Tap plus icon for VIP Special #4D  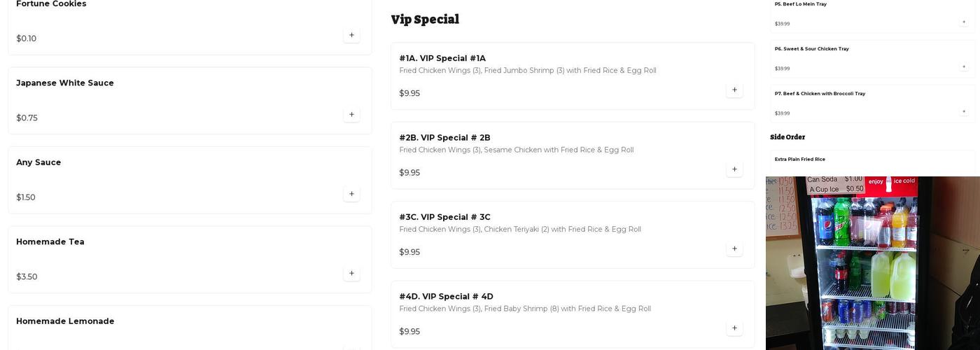tap(734, 328)
